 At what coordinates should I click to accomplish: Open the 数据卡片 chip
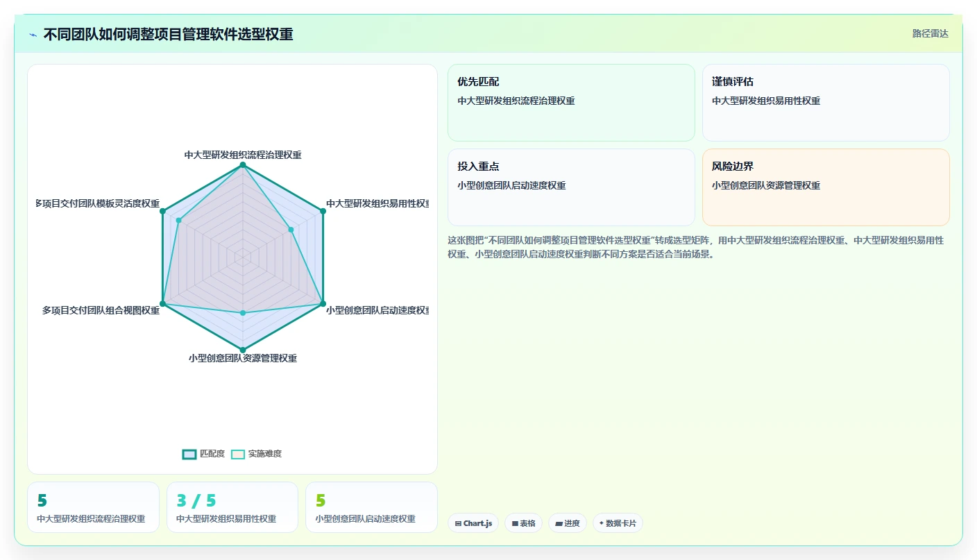pos(618,523)
